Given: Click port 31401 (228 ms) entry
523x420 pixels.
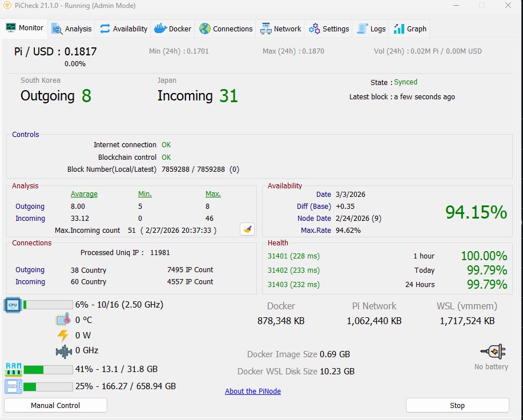Looking at the screenshot, I should (x=293, y=256).
